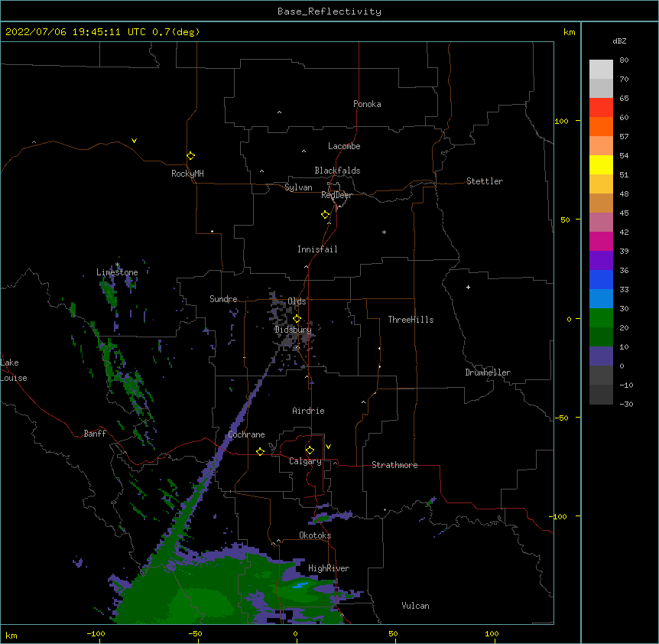Select the Lake Louise label
Viewport: 659px width, 644px height.
14,370
